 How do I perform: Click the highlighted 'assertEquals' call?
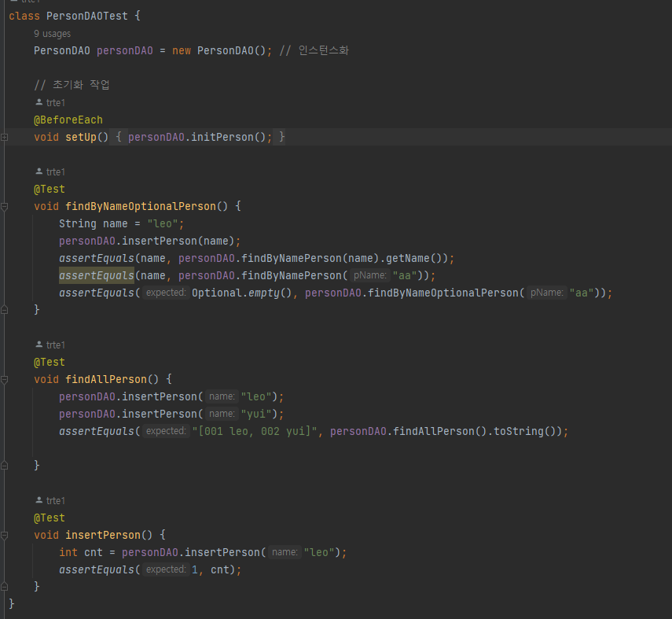pos(97,275)
